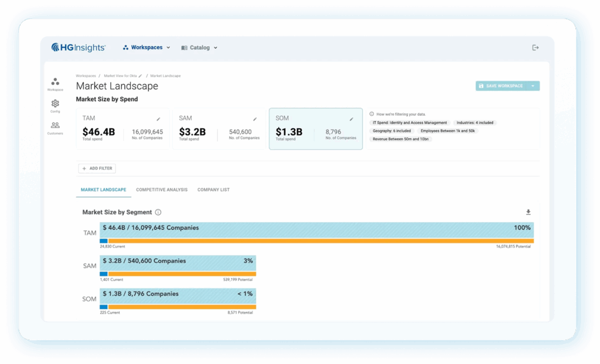Screen dimensions: 600x364
Task: Select the IT Spend filter chip
Action: [x=410, y=123]
